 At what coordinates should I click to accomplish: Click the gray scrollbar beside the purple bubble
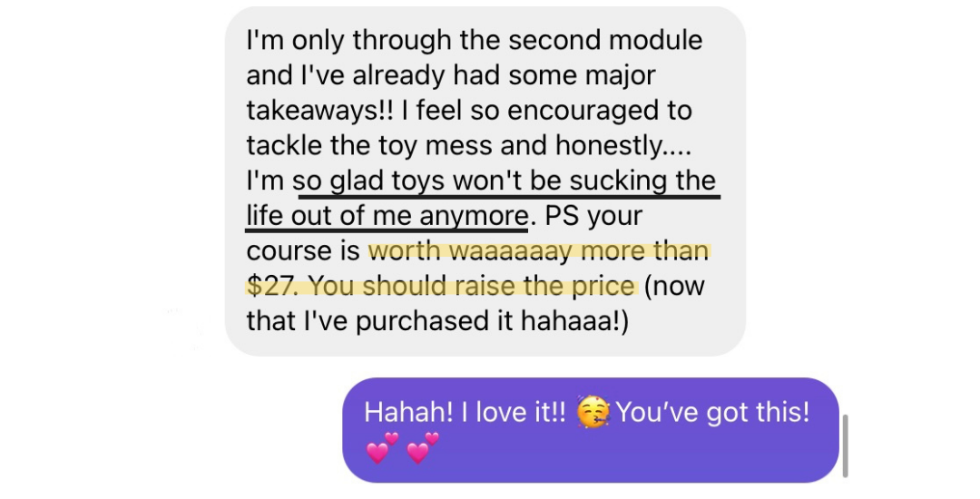pos(845,445)
